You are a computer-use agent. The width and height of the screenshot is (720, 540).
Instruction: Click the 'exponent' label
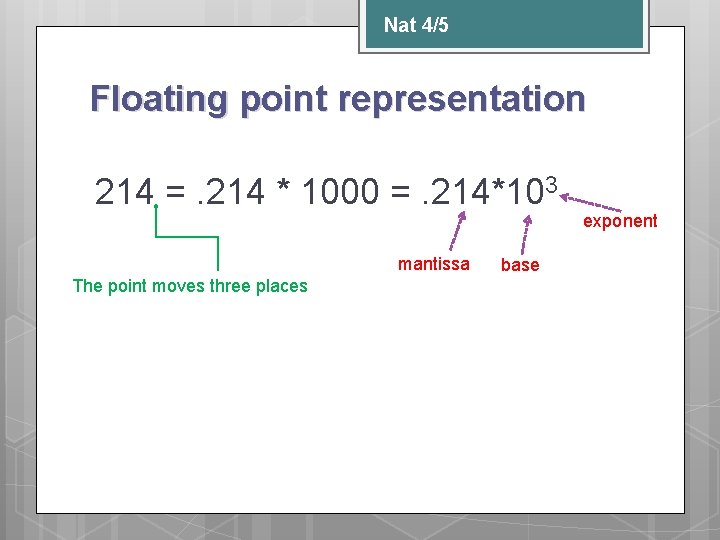coord(620,221)
